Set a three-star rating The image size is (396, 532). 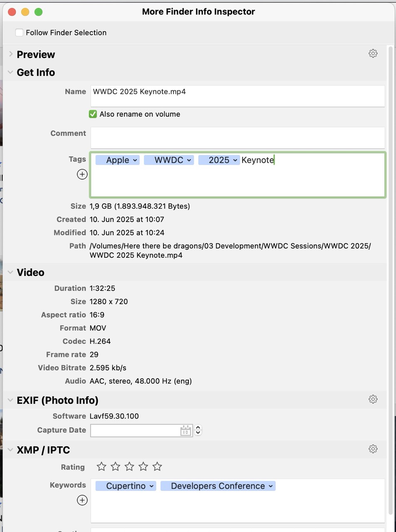[x=129, y=467]
